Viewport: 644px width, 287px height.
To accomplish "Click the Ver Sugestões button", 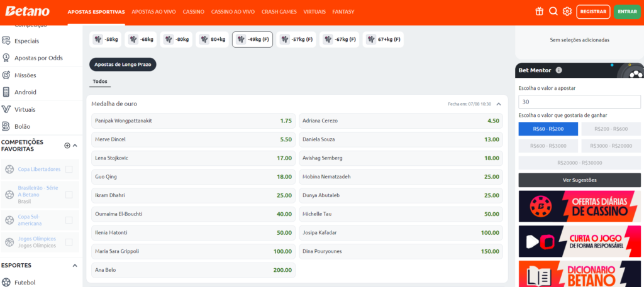I will (579, 180).
